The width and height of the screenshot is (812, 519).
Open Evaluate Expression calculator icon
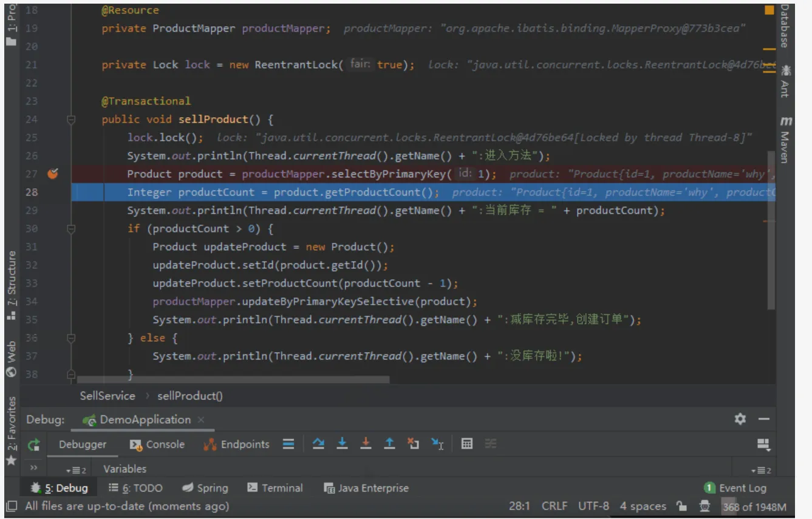tap(466, 444)
